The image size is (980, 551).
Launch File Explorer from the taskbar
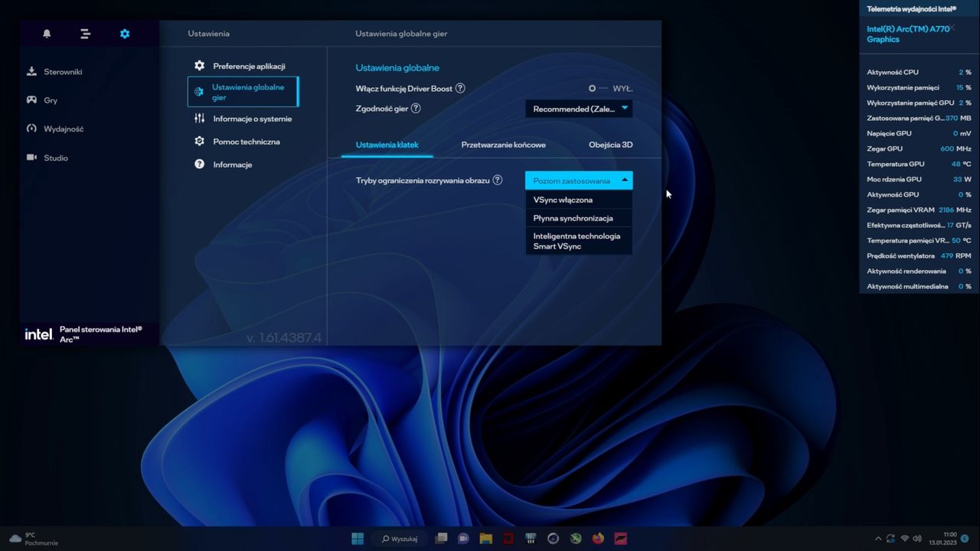pyautogui.click(x=485, y=538)
